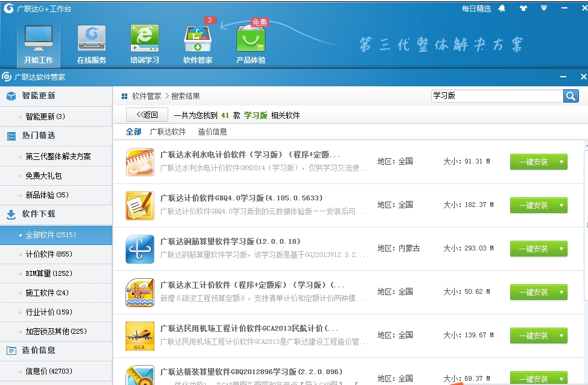Screen dimensions: 588x385
Task: Click the 造价信息 document icon in sidebar
Action: click(x=11, y=351)
